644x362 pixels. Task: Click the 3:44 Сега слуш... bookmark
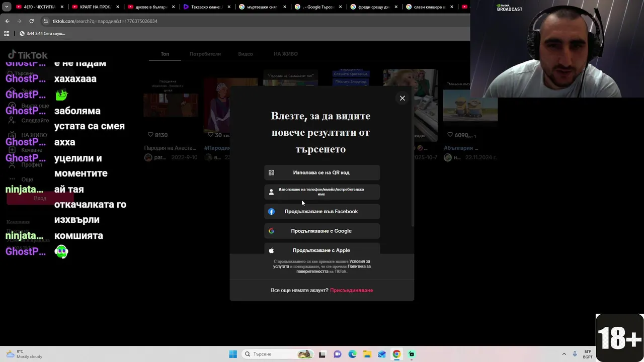(42, 33)
